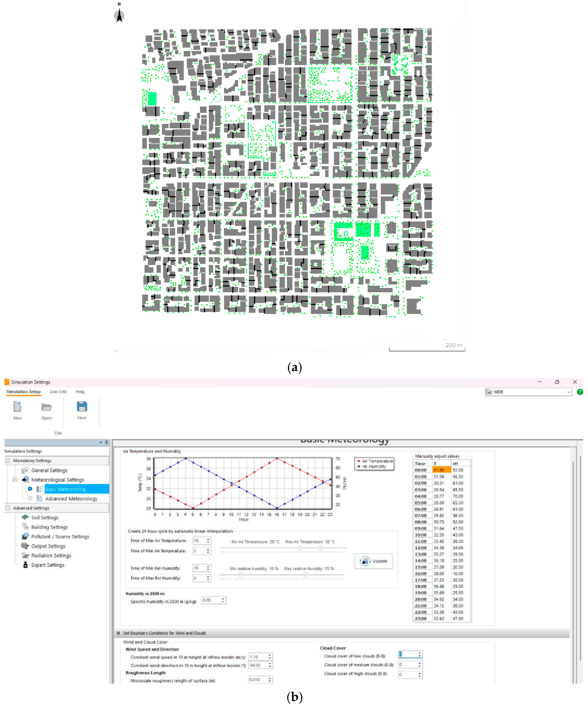This screenshot has height=708, width=588.
Task: Click the Radiation Settings icon
Action: tap(25, 555)
